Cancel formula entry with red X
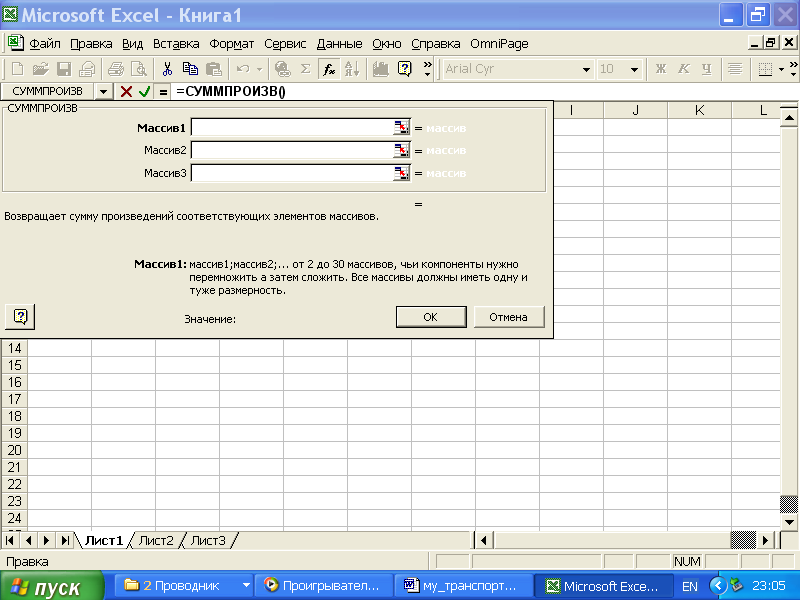Viewport: 800px width, 600px height. coord(126,91)
